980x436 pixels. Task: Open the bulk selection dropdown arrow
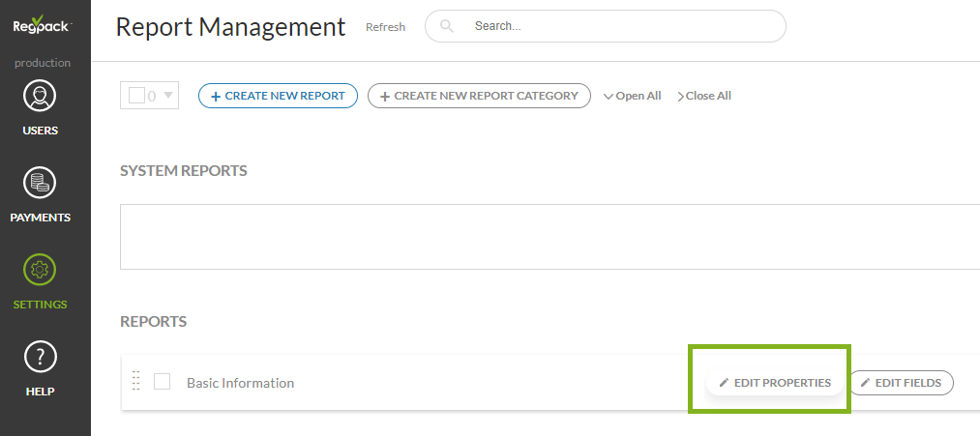pyautogui.click(x=167, y=96)
